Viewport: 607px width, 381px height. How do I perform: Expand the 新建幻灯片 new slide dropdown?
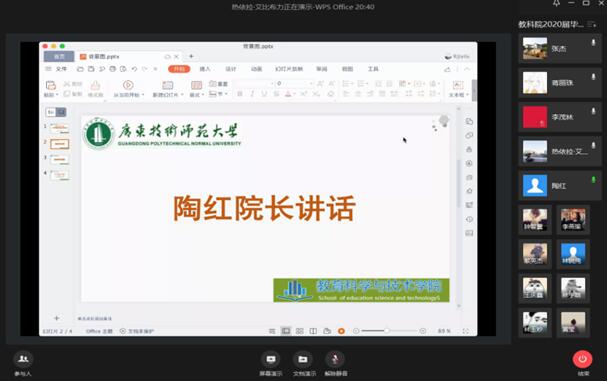pyautogui.click(x=182, y=94)
